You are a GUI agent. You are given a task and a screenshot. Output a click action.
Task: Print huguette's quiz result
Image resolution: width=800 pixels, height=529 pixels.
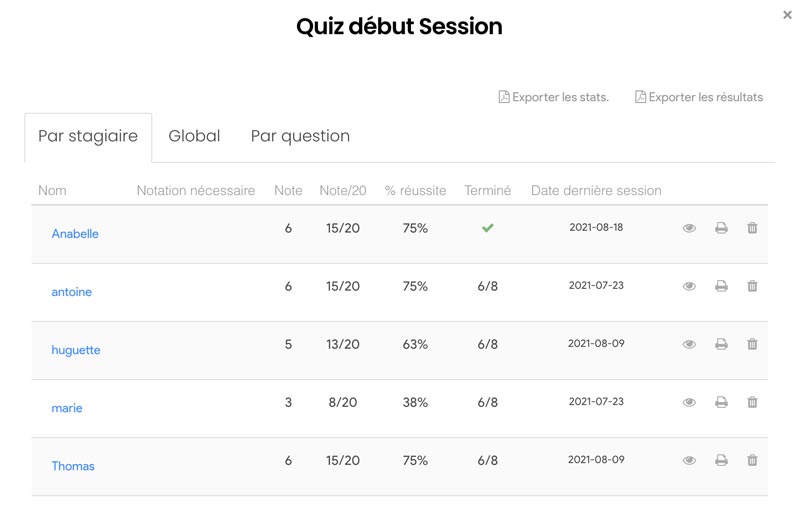[x=721, y=344]
